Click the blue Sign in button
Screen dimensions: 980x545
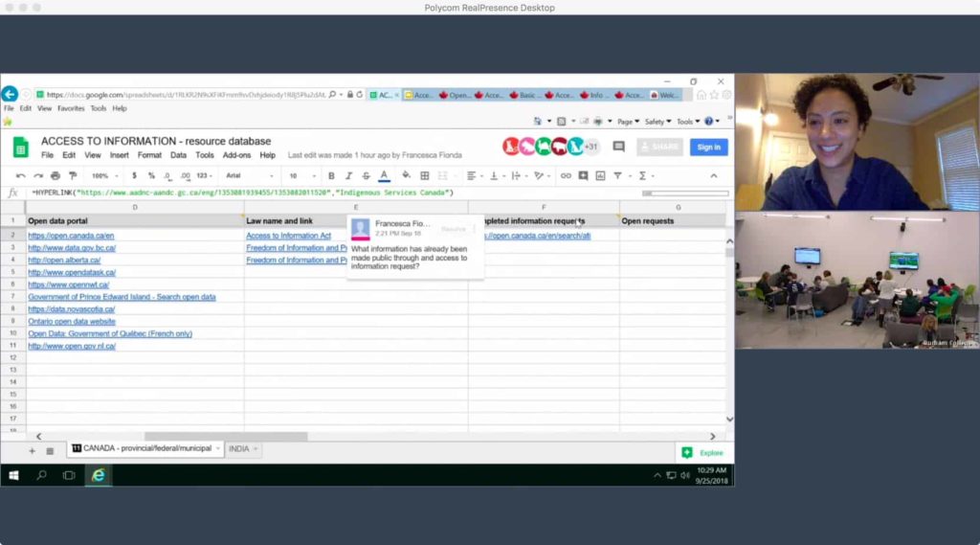[x=708, y=147]
